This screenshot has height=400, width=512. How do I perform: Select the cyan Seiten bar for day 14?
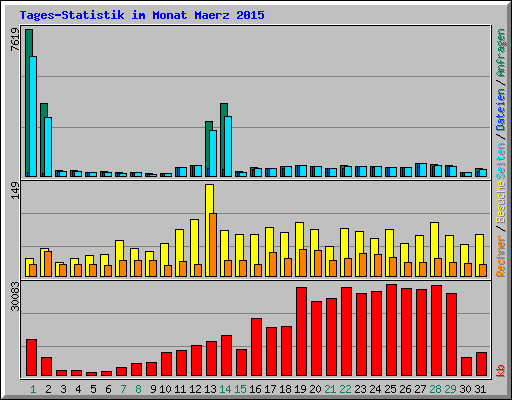point(228,146)
